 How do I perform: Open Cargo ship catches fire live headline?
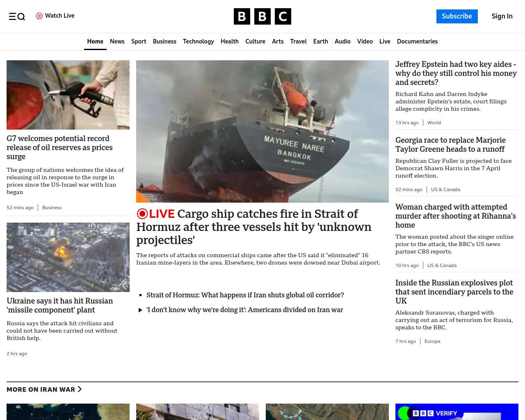pos(254,227)
